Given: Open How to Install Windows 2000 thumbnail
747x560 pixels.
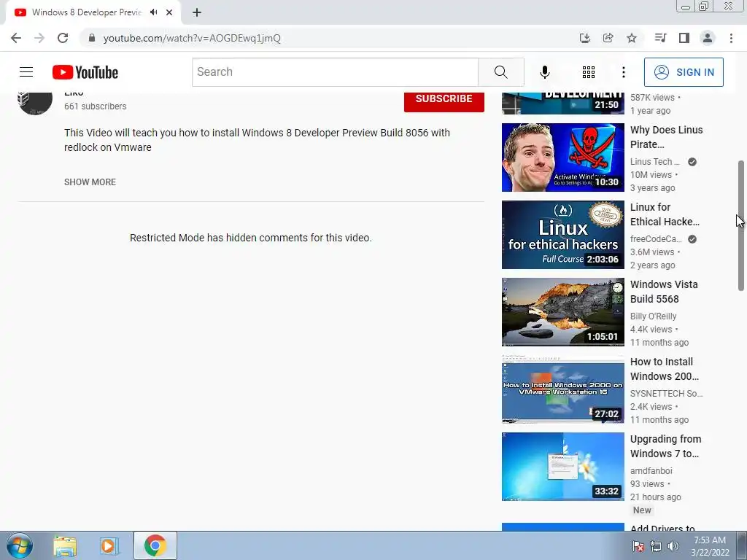Looking at the screenshot, I should click(562, 389).
